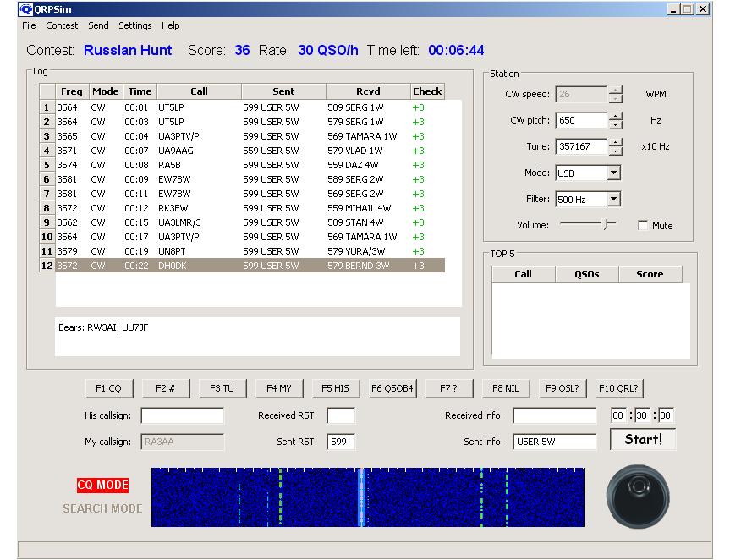This screenshot has height=560, width=730.
Task: Click the contest seconds field
Action: [665, 415]
